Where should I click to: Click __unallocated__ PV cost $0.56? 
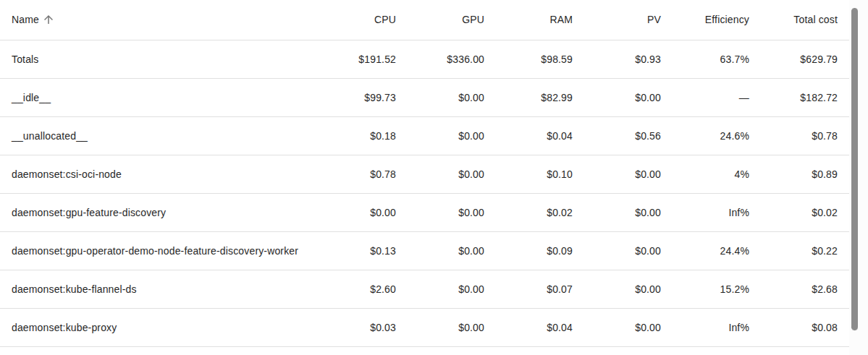coord(648,136)
